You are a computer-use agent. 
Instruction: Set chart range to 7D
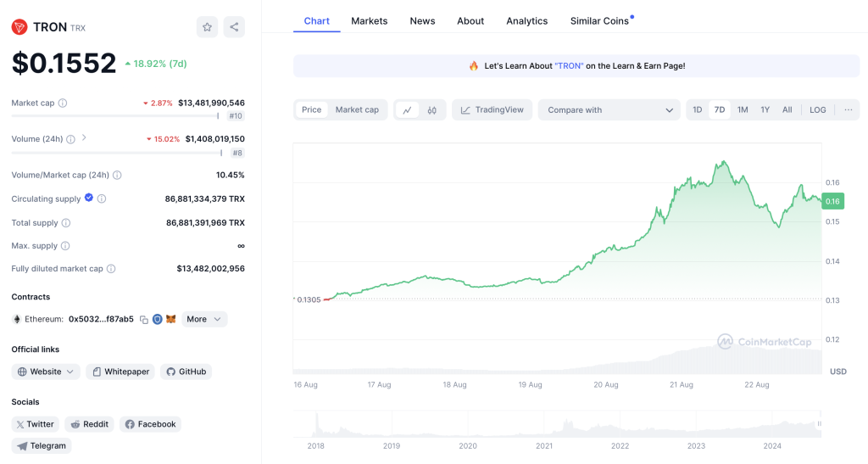tap(720, 109)
